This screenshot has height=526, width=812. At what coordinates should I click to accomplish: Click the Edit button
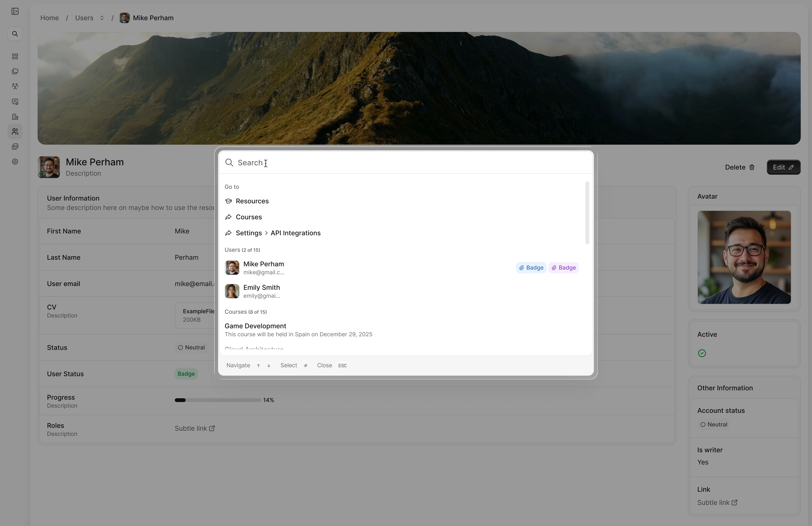click(x=783, y=167)
